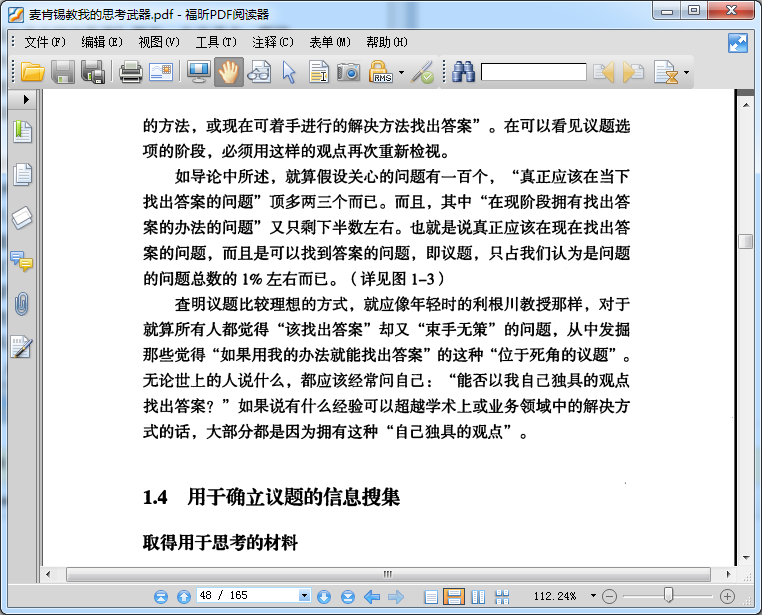762x615 pixels.
Task: Click the document hourglass toolbar icon
Action: point(666,72)
